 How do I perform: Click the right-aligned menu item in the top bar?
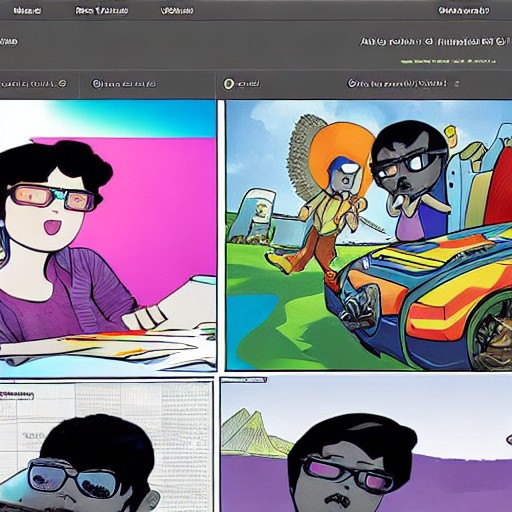tap(464, 11)
